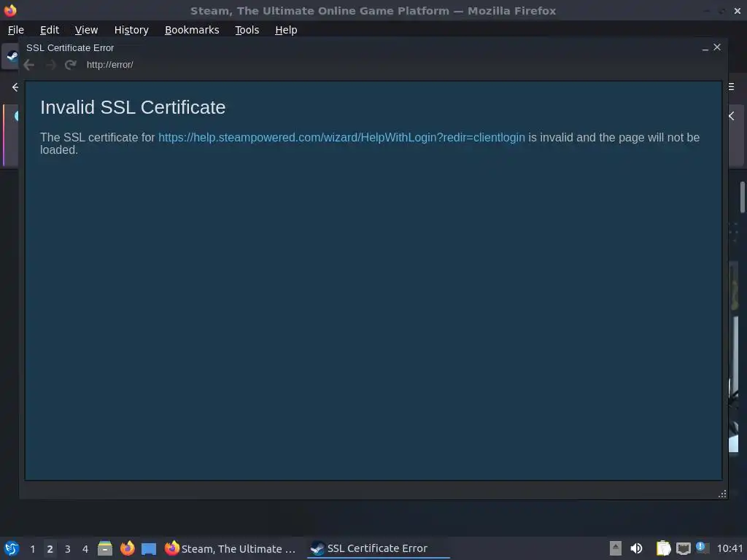Minimize the SSL Certificate Error window

pos(705,48)
